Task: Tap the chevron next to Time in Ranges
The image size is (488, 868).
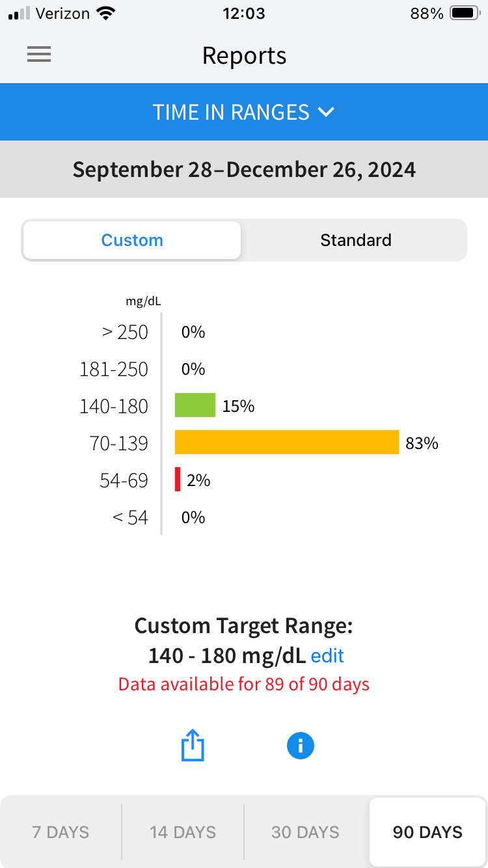Action: coord(326,112)
